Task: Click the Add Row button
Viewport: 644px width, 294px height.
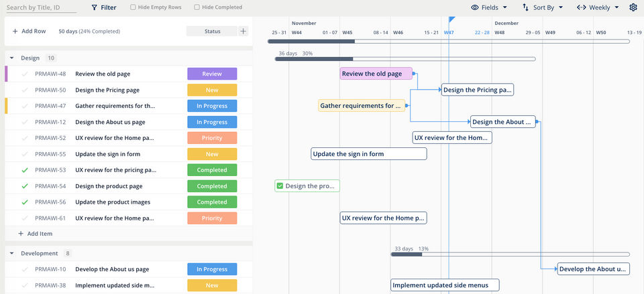Action: coord(29,31)
